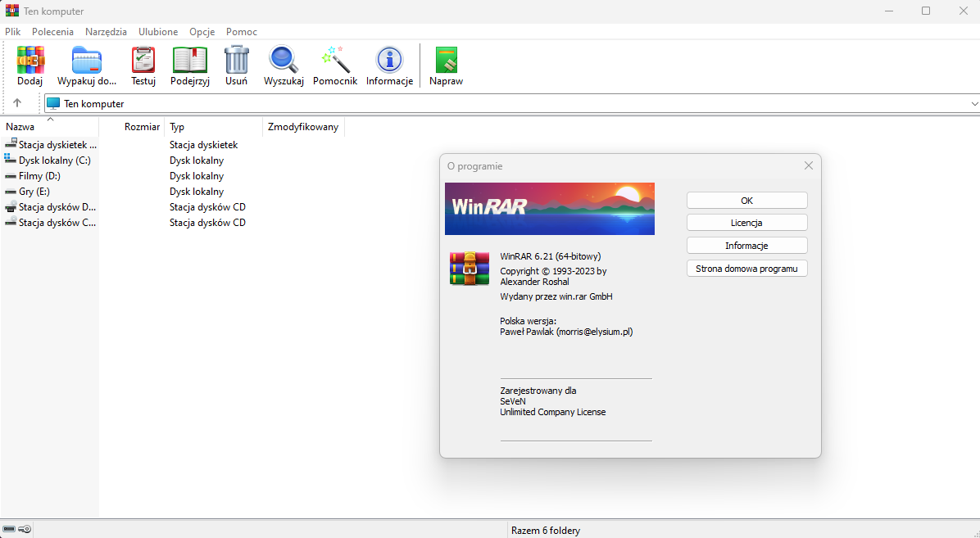Click Strona domowa programu button
The height and width of the screenshot is (538, 980).
(746, 269)
